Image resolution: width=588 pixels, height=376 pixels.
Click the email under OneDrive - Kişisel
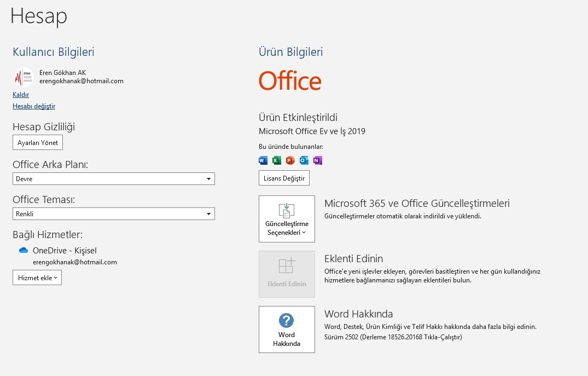(74, 262)
